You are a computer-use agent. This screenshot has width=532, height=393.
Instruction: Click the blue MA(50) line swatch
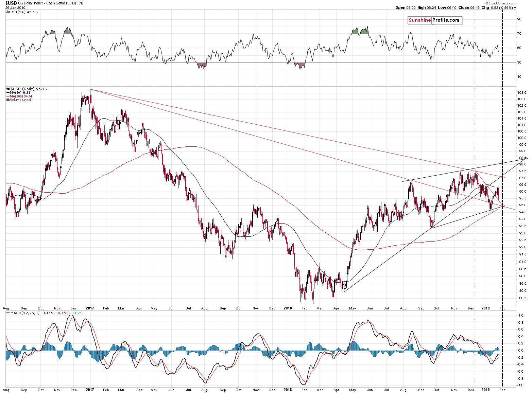click(x=8, y=93)
